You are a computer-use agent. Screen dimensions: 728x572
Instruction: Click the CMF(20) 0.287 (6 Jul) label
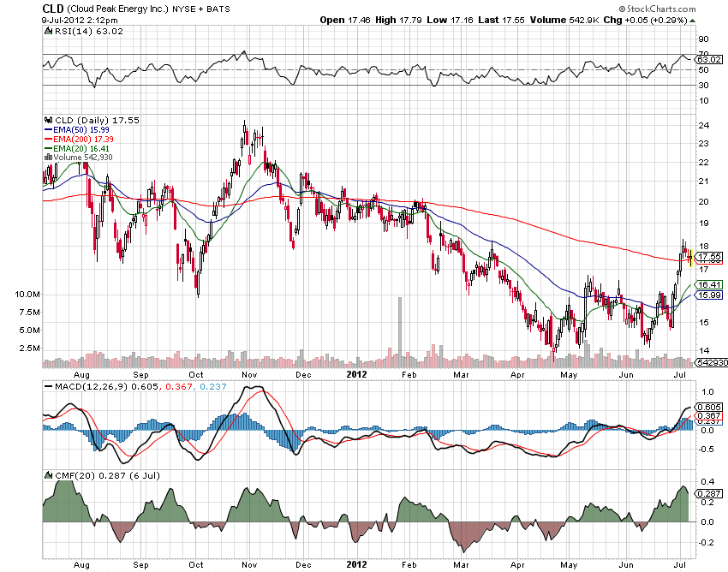pyautogui.click(x=107, y=475)
